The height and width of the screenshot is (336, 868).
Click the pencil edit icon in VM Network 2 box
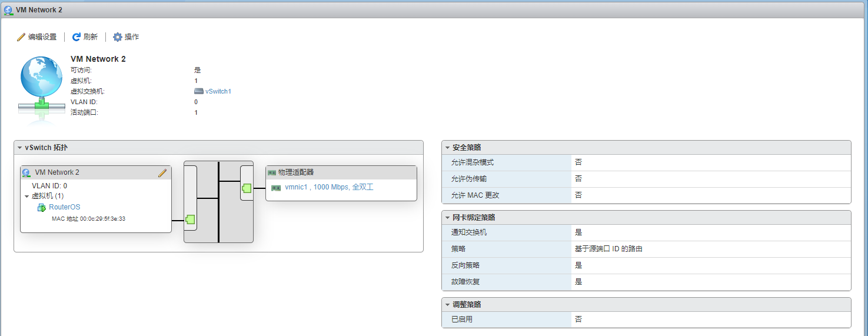point(162,173)
